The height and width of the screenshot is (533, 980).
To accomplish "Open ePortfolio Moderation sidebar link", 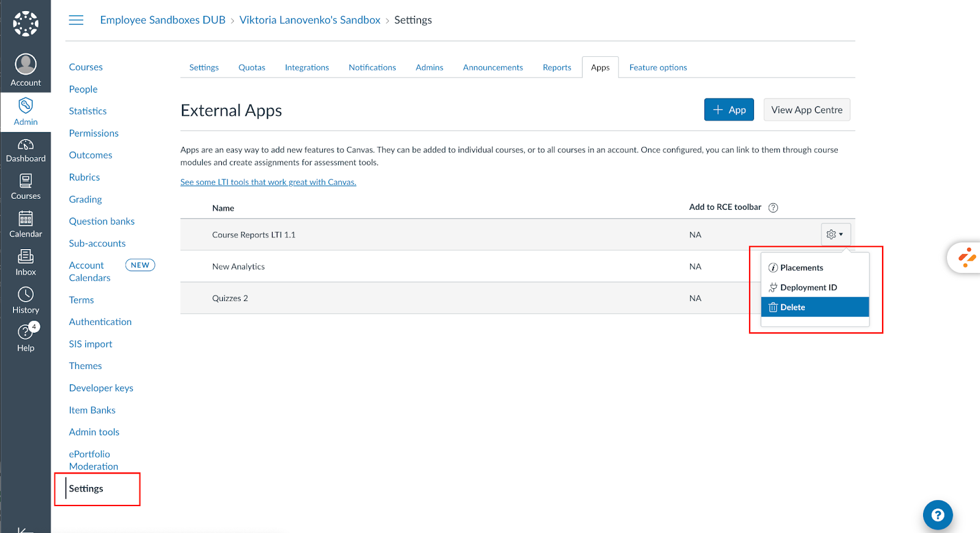I will (x=94, y=460).
